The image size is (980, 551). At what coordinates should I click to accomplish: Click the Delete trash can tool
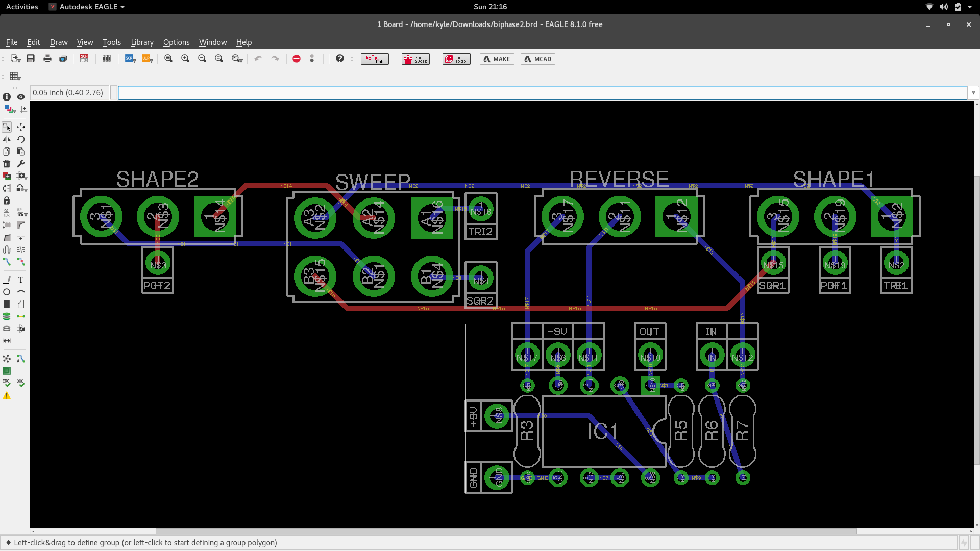pos(7,164)
